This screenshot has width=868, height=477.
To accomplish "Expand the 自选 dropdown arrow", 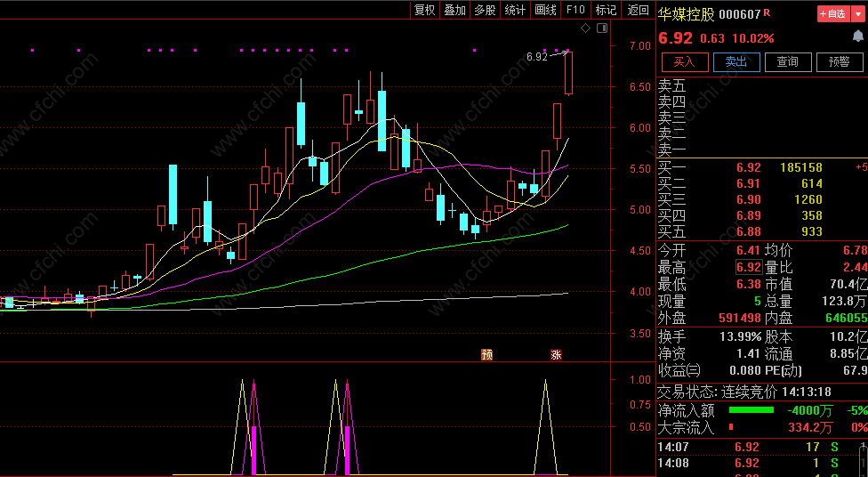I will click(x=857, y=14).
